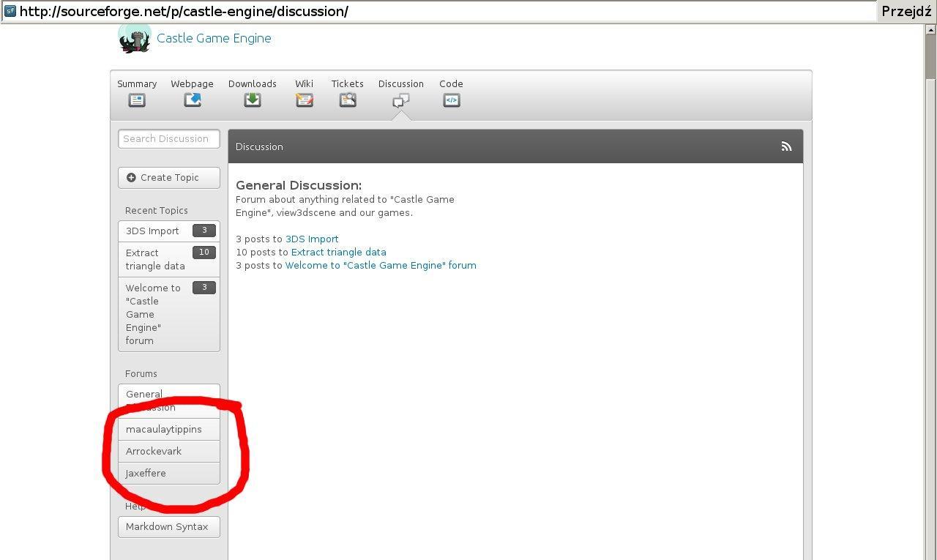Subscribe via the RSS feed icon
The image size is (937, 560).
click(x=786, y=146)
